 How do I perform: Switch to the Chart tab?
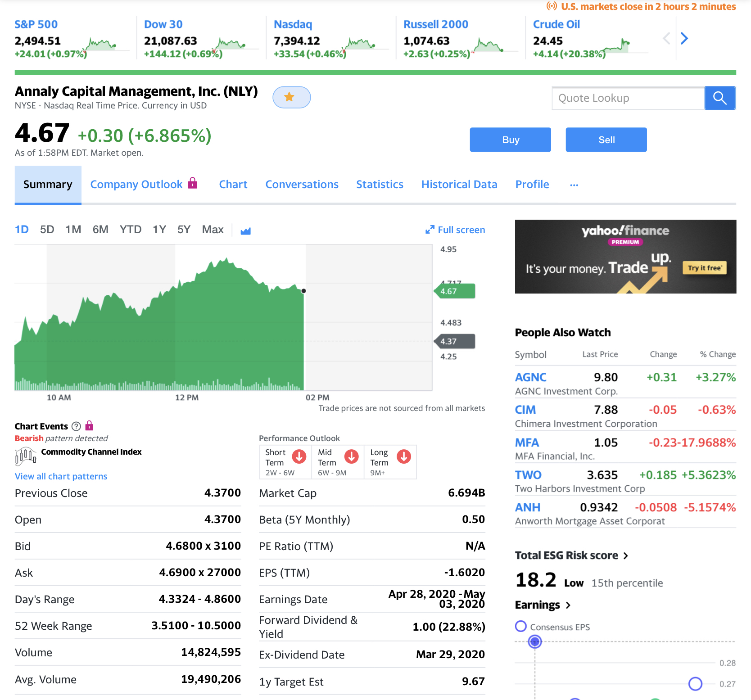tap(233, 185)
